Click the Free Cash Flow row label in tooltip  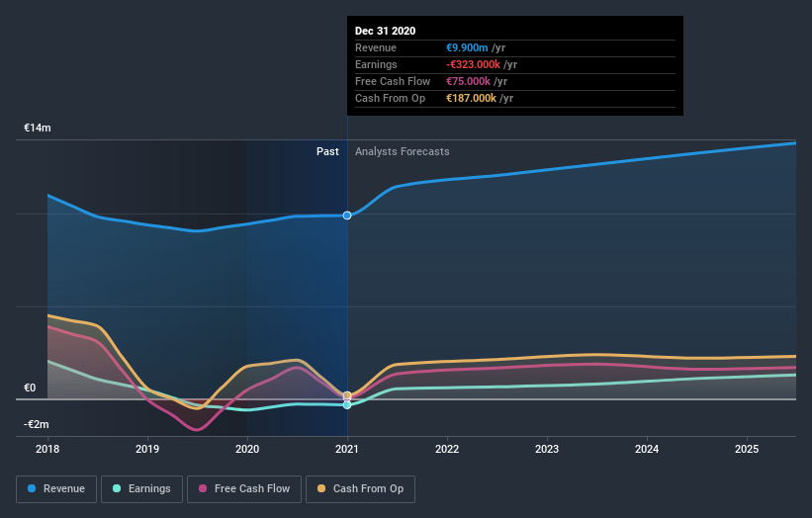(x=393, y=81)
